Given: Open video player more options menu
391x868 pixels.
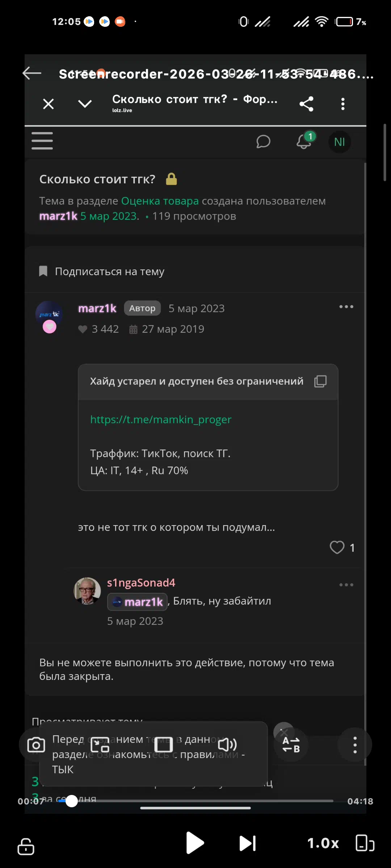Looking at the screenshot, I should (355, 745).
